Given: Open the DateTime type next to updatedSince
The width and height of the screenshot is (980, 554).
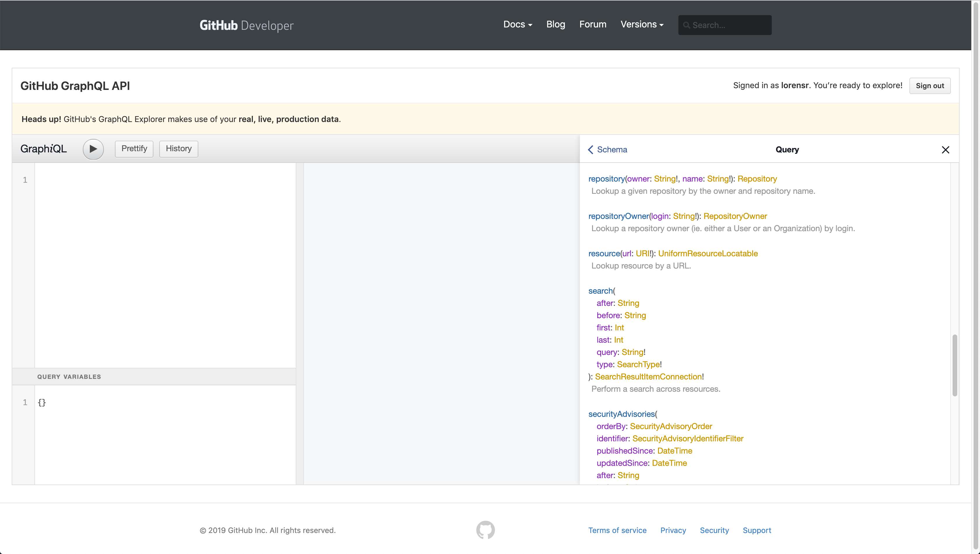Looking at the screenshot, I should pos(669,463).
